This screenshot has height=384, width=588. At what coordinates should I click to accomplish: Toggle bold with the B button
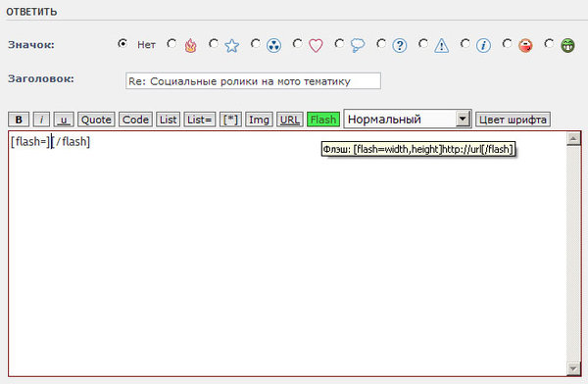pyautogui.click(x=19, y=120)
